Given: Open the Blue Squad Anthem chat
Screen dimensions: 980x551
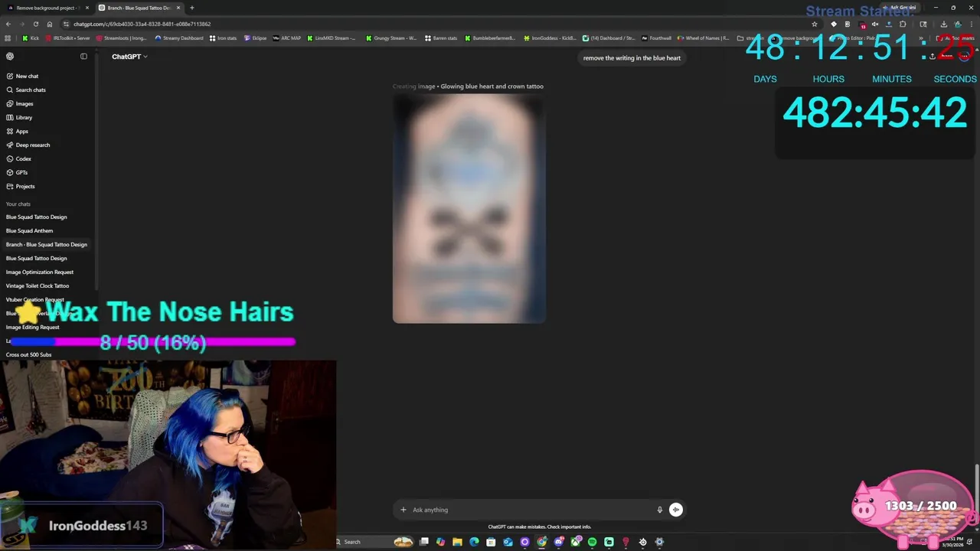Looking at the screenshot, I should (x=30, y=230).
